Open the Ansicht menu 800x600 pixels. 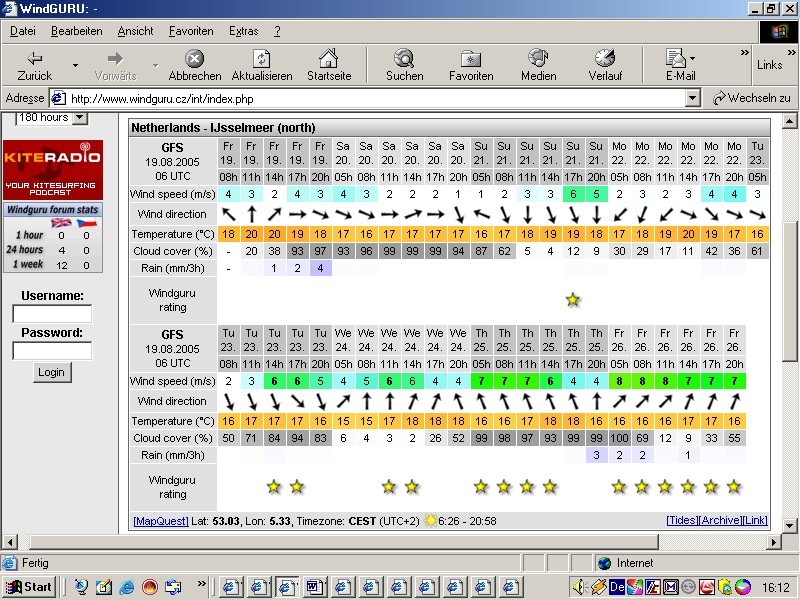(136, 31)
